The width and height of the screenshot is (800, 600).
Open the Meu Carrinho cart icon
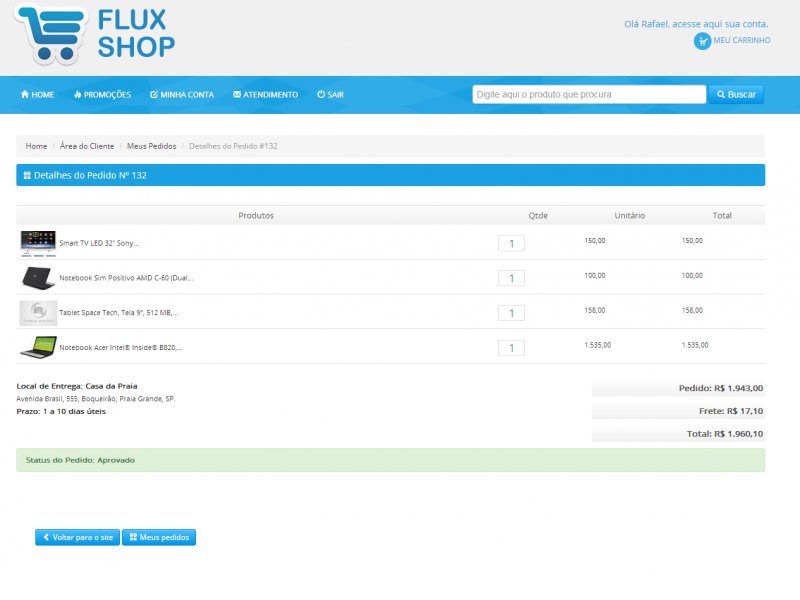[702, 41]
